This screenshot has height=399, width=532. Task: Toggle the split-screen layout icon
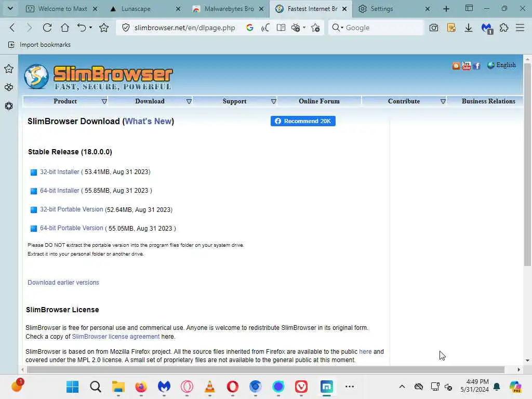pyautogui.click(x=469, y=8)
